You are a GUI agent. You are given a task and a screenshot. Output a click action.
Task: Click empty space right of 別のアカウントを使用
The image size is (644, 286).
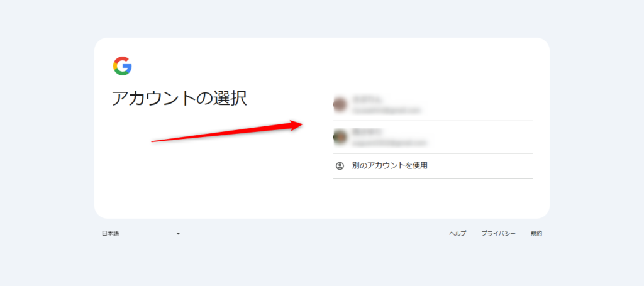click(480, 166)
